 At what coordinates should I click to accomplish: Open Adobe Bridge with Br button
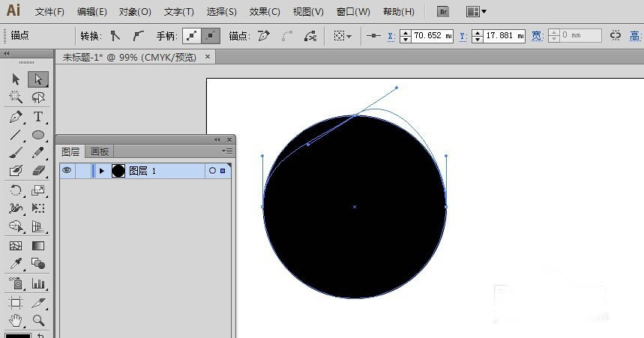(443, 12)
